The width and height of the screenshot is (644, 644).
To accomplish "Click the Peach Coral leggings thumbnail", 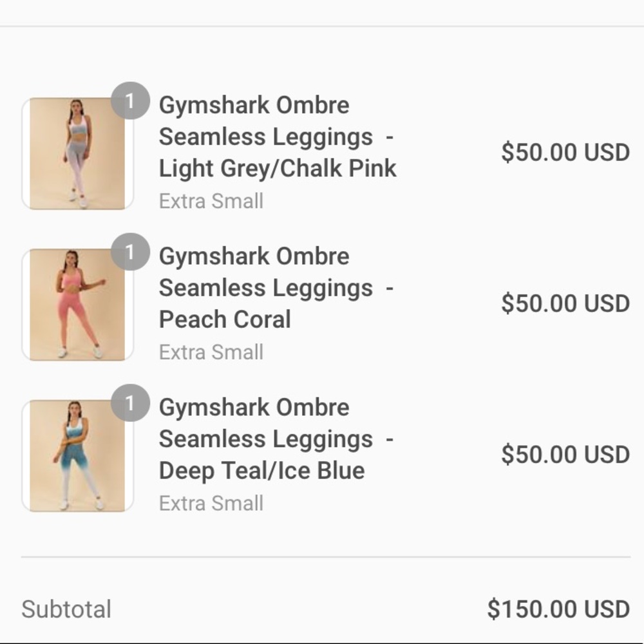I will click(x=77, y=303).
